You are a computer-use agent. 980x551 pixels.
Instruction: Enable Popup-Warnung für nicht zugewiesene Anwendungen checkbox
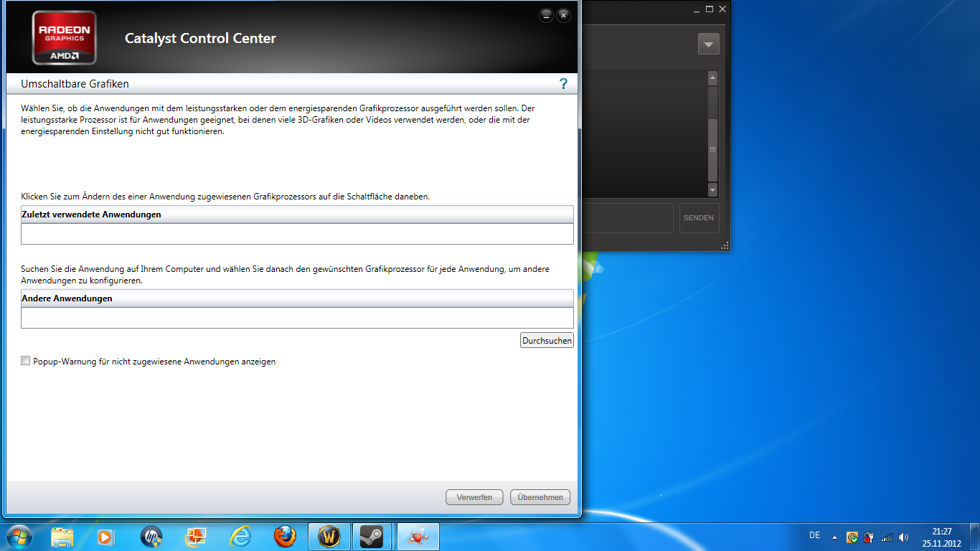(26, 362)
